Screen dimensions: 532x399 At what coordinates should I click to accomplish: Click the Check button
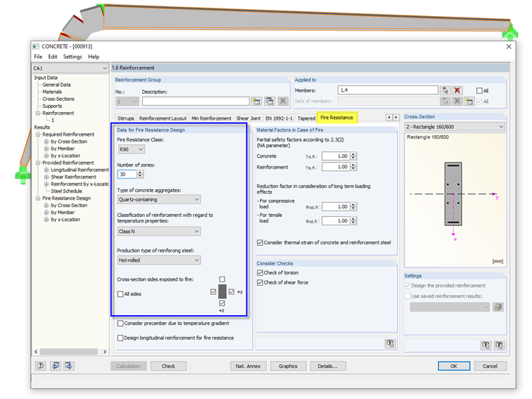click(x=169, y=366)
